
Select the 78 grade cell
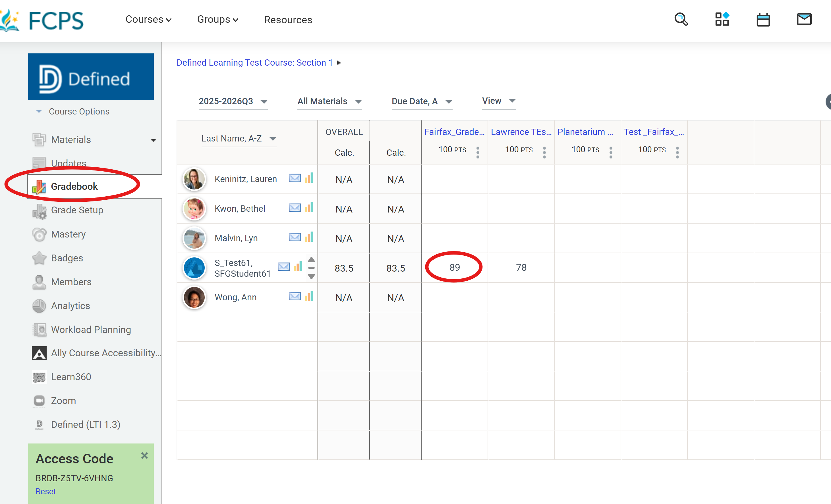pyautogui.click(x=521, y=267)
